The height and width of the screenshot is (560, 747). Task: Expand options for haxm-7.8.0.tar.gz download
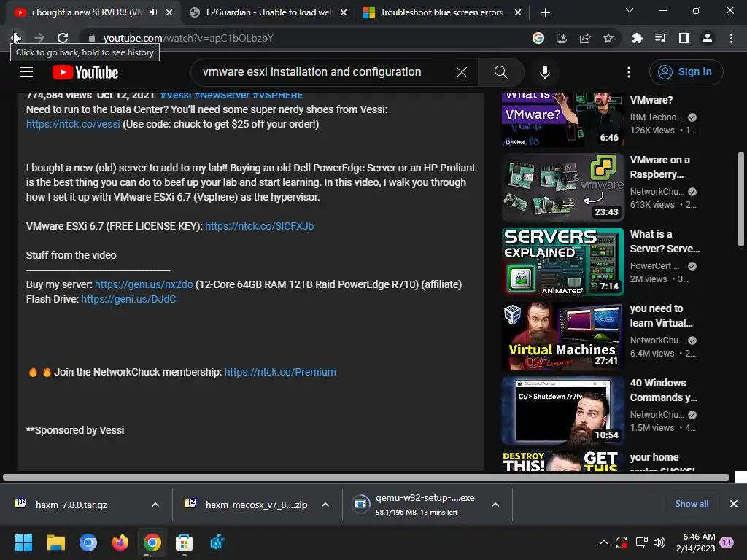[155, 505]
